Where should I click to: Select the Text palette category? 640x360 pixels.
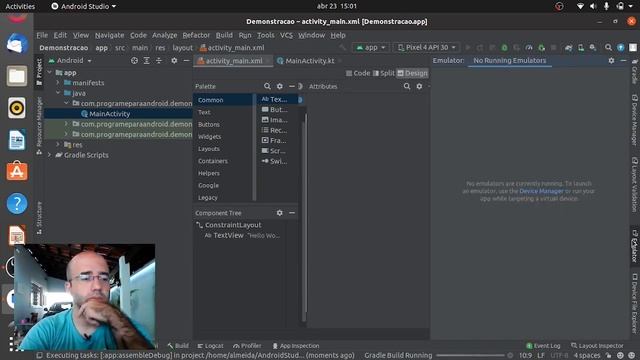point(222,112)
